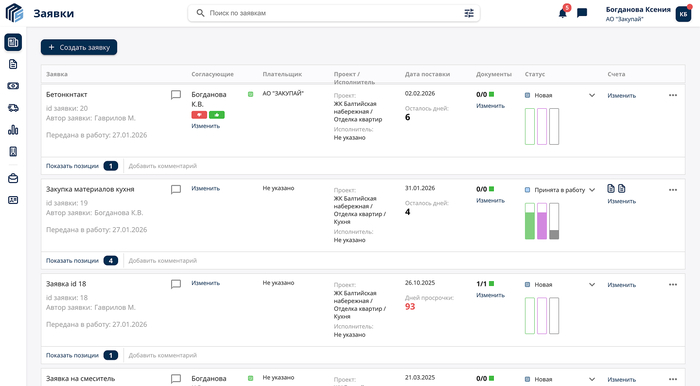Open more options for Заявка id 18
Viewport: 700px width, 386px height.
coord(673,284)
